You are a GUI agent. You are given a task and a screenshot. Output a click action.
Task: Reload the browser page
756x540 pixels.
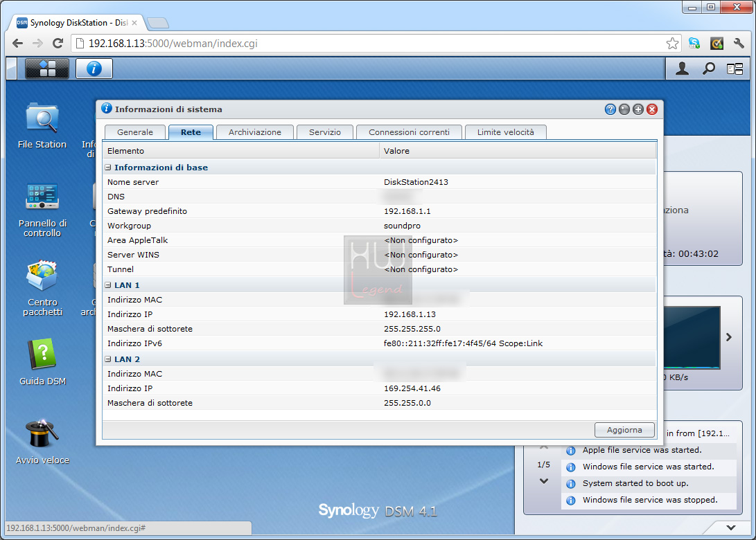(58, 44)
